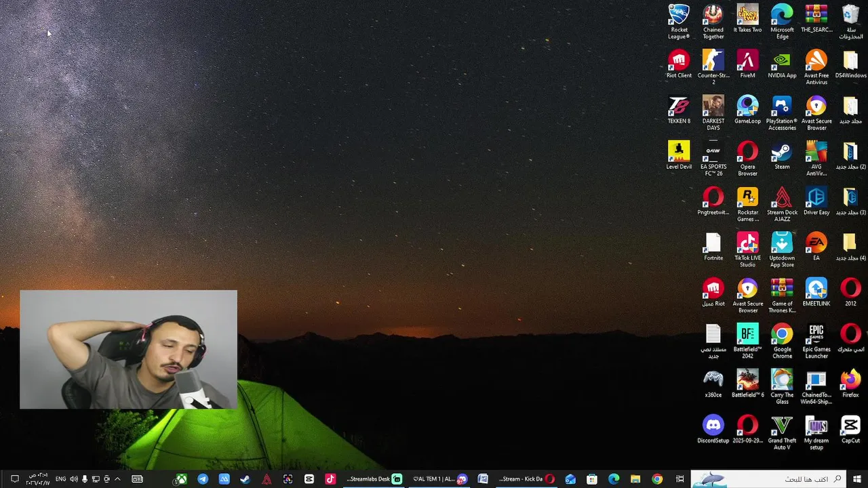868x488 pixels.
Task: Open Game of Thrones K... icon
Action: 782,296
